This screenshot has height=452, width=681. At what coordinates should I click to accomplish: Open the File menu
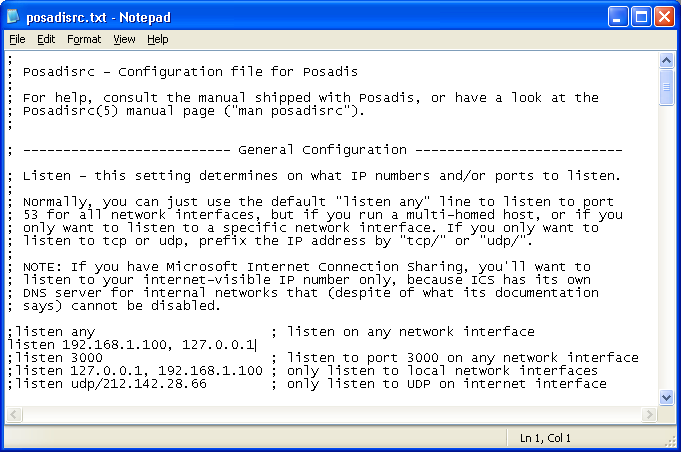[17, 39]
